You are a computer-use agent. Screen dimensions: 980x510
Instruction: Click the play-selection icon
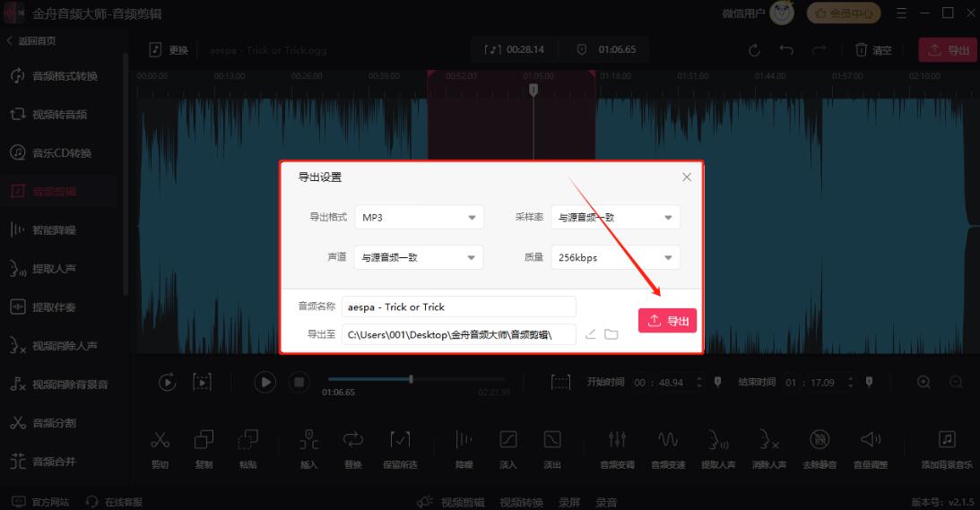click(x=202, y=382)
